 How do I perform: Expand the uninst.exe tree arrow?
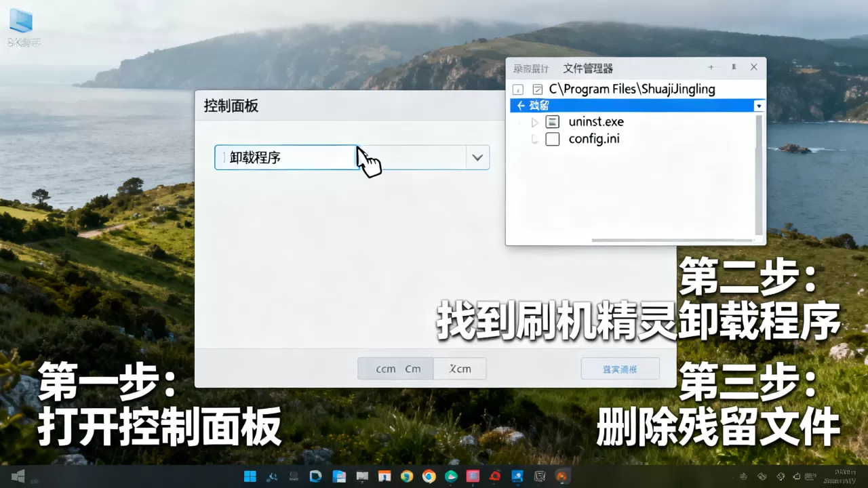(x=534, y=123)
